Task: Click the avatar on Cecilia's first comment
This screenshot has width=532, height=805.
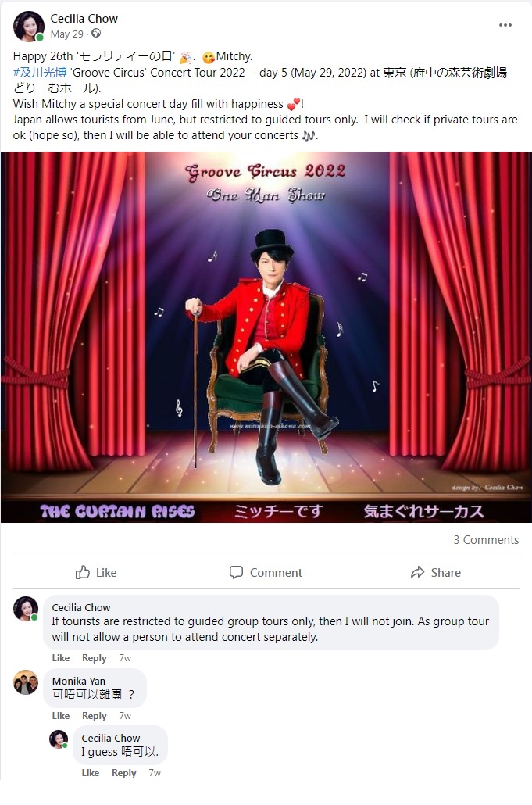Action: [26, 609]
